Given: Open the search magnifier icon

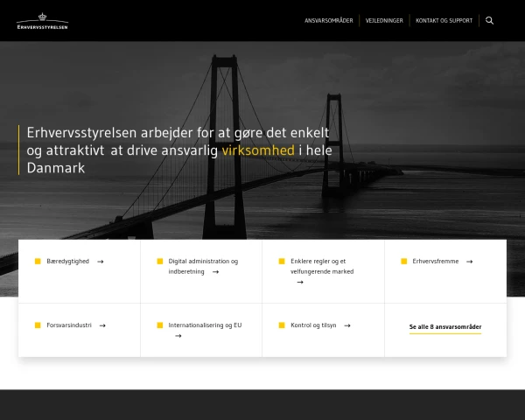Looking at the screenshot, I should 489,21.
